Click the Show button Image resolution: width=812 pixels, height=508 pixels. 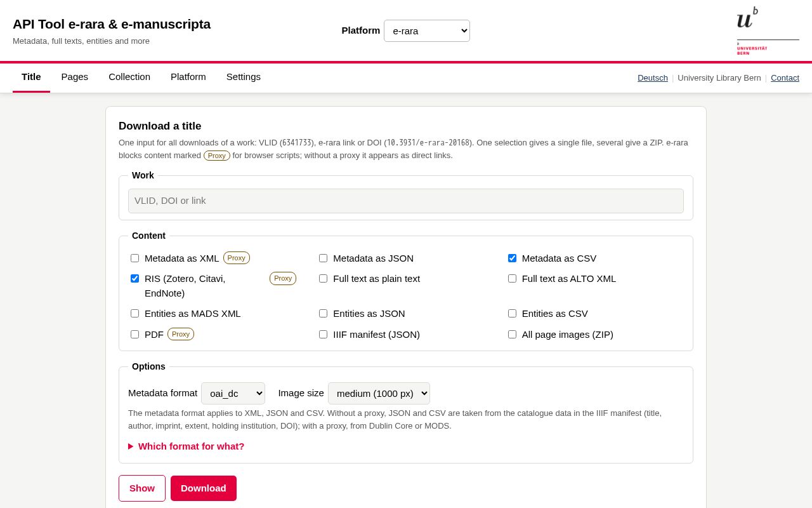[142, 488]
